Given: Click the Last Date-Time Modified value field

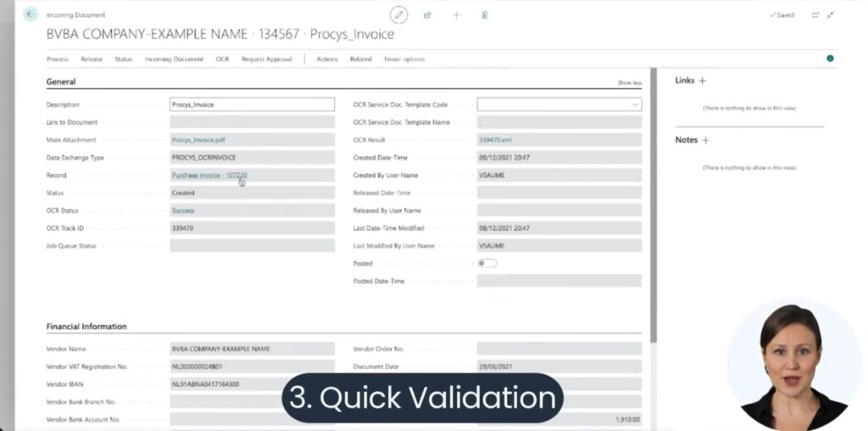Looking at the screenshot, I should [559, 228].
